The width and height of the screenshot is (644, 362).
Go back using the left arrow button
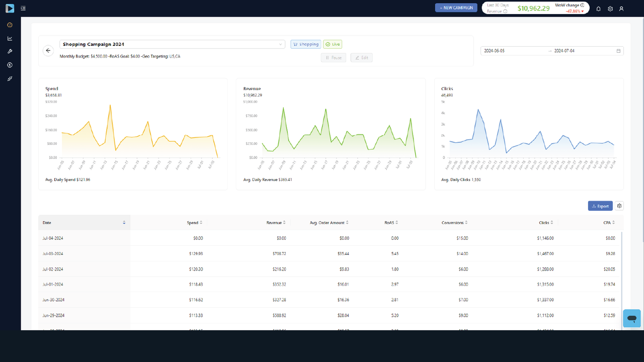click(x=48, y=50)
